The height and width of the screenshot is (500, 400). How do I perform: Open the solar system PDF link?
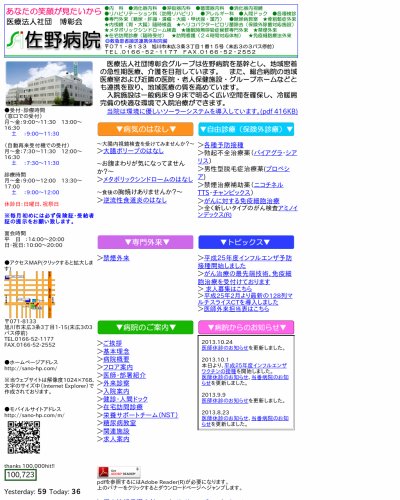point(202,111)
